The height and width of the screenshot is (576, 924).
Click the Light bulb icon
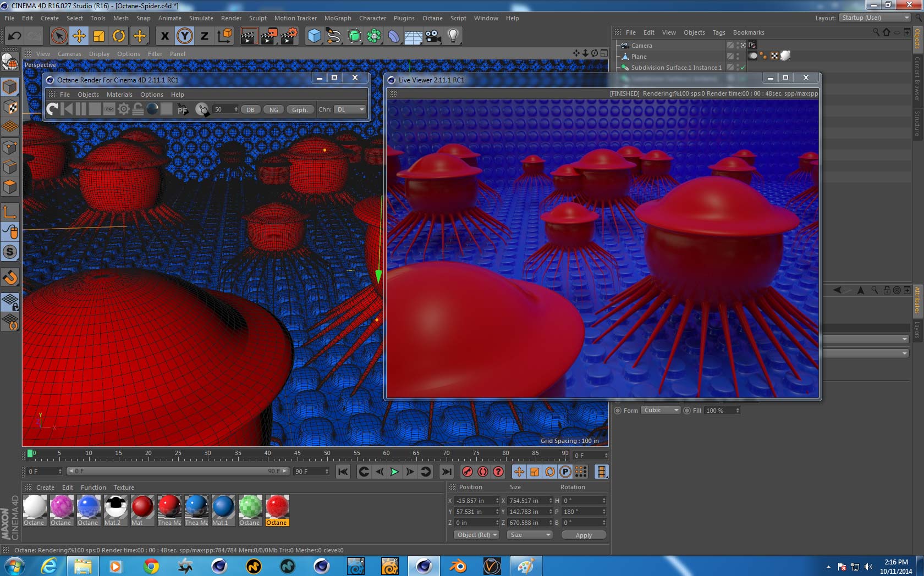coord(453,36)
